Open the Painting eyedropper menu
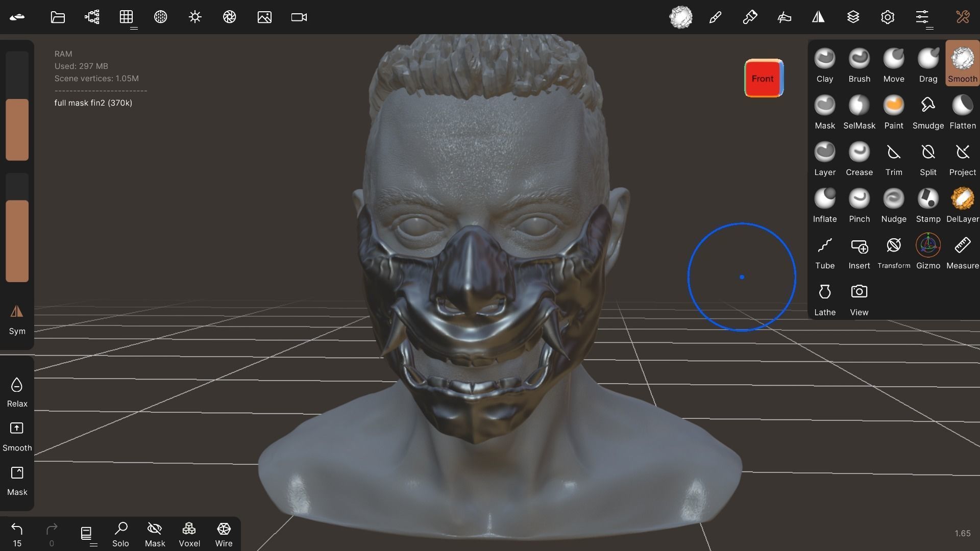The height and width of the screenshot is (551, 980). [x=750, y=17]
